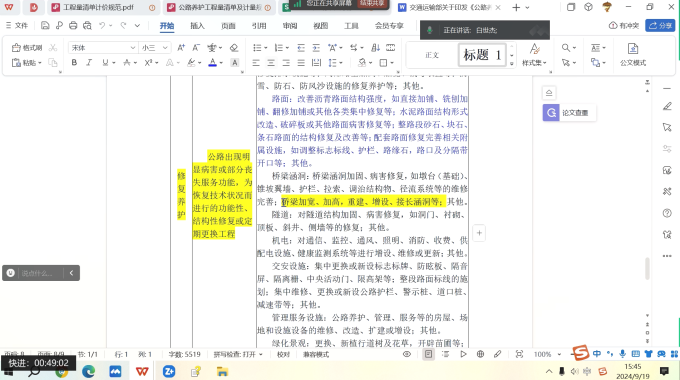Switch to outline view in status bar

[x=445, y=354]
